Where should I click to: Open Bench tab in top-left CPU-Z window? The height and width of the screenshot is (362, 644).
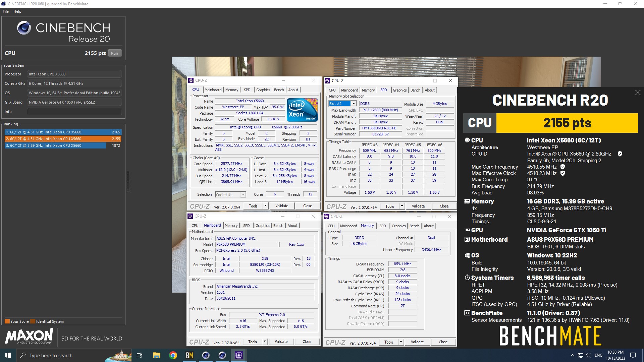click(279, 90)
